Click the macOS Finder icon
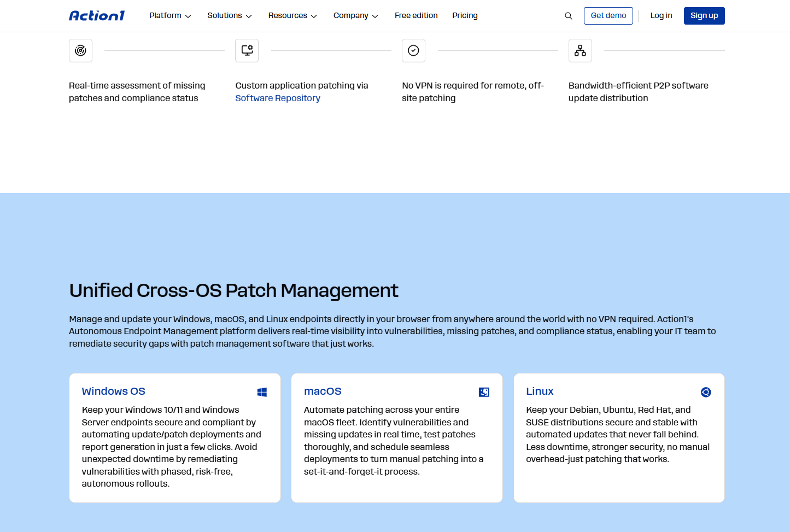This screenshot has height=532, width=790. click(484, 392)
